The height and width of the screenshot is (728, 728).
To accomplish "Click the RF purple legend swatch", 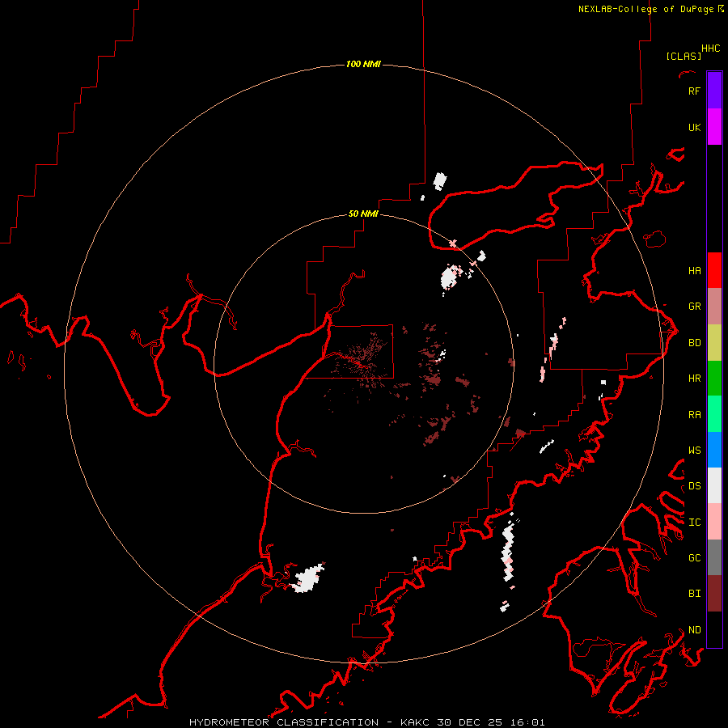I will tap(714, 91).
